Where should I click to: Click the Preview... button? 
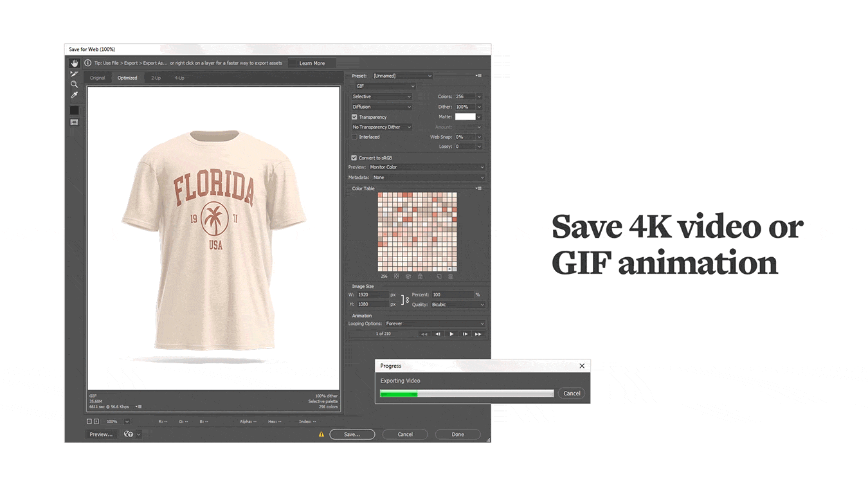101,435
